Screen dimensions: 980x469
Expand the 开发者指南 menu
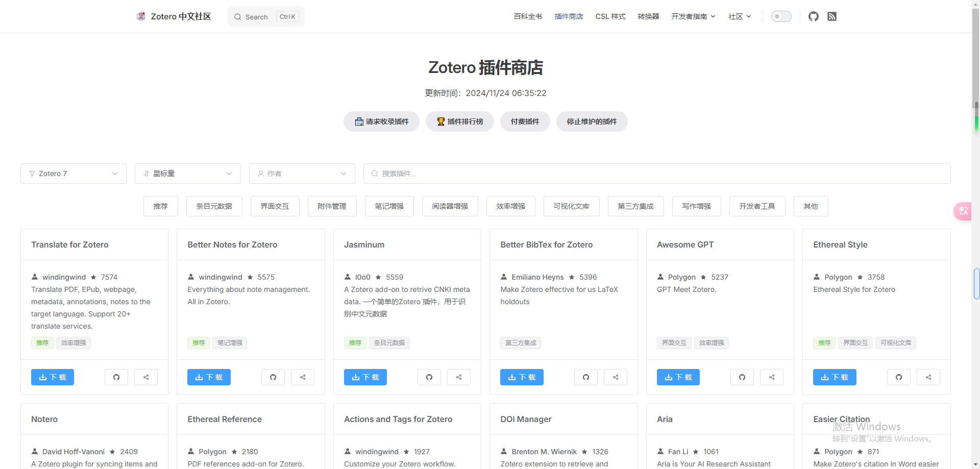pyautogui.click(x=693, y=16)
